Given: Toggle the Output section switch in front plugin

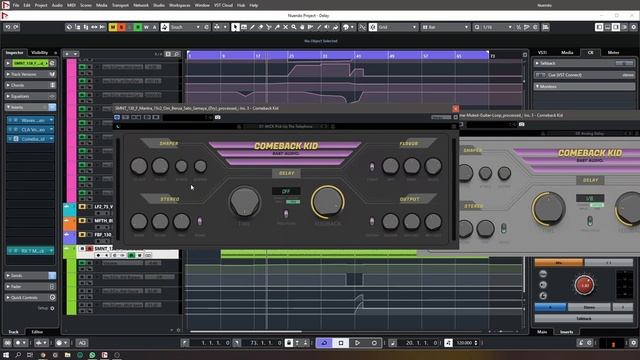Looking at the screenshot, I should 372,221.
